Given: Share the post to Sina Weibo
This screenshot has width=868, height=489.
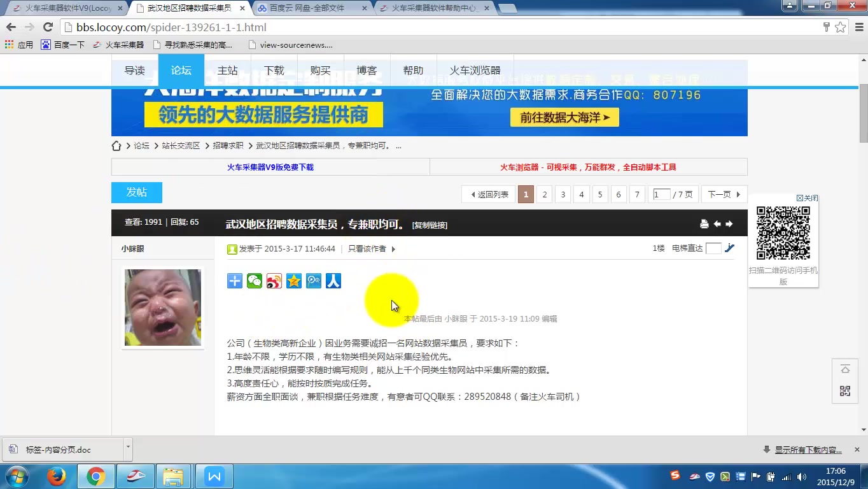Looking at the screenshot, I should (274, 281).
